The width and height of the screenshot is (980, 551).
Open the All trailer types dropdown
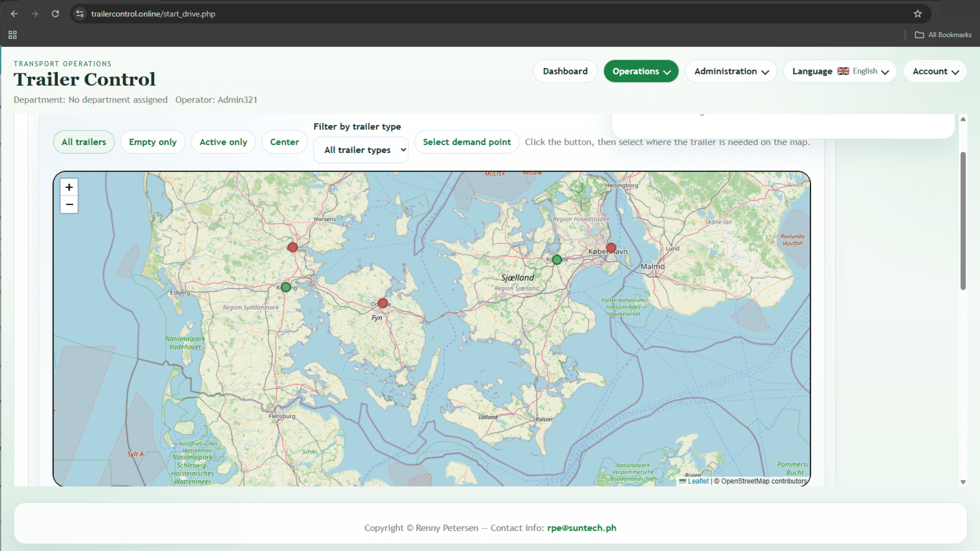(x=361, y=150)
